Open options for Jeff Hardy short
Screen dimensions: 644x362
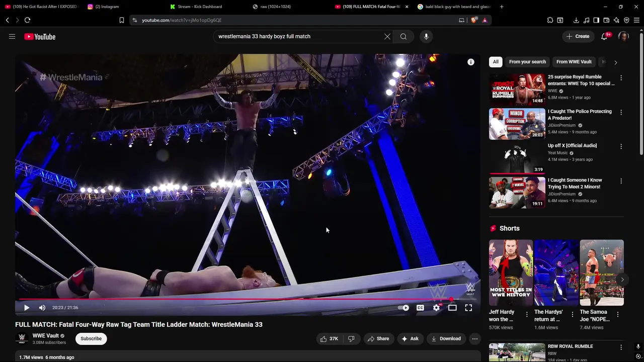527,314
